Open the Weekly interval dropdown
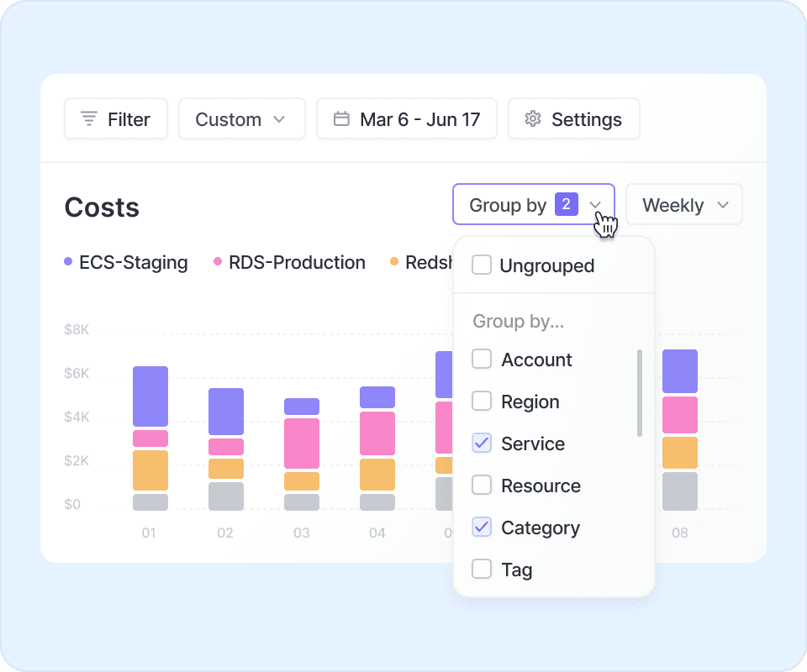Viewport: 807px width, 672px height. 683,205
